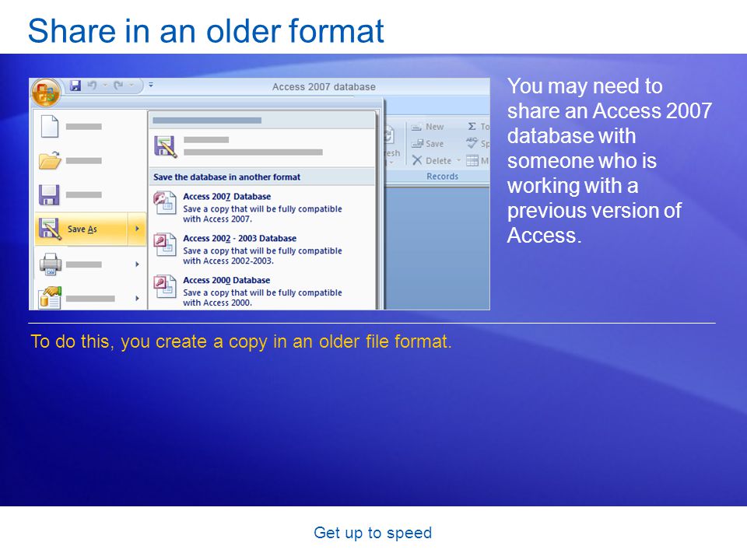
Task: Click the Manage database icon in Office menu
Action: [x=50, y=298]
